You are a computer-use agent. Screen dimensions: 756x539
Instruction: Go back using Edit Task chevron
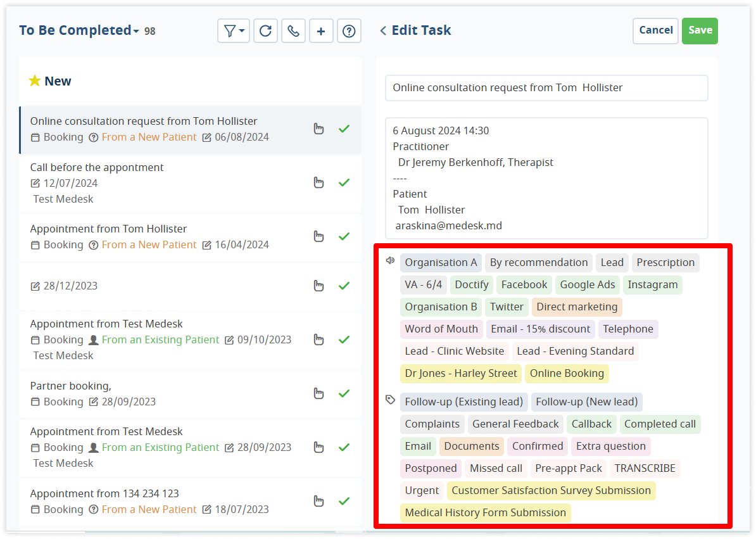point(383,31)
